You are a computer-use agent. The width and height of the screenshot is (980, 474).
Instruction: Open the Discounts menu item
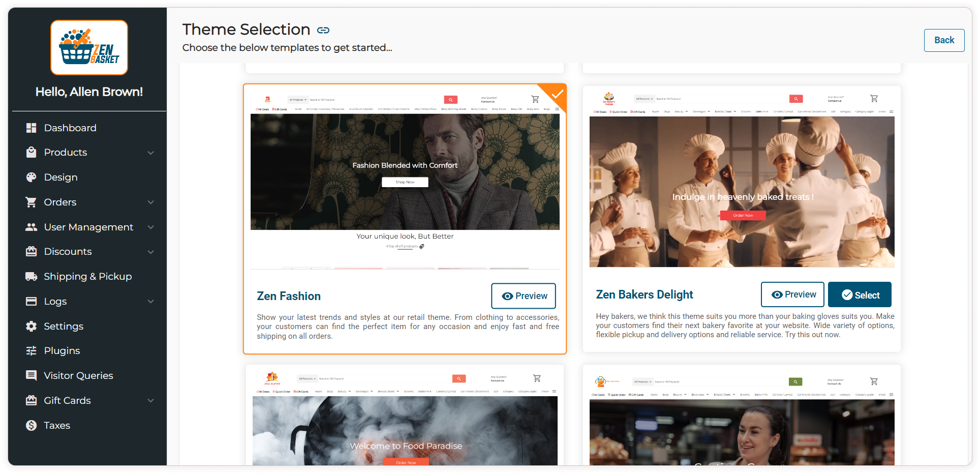(x=68, y=252)
